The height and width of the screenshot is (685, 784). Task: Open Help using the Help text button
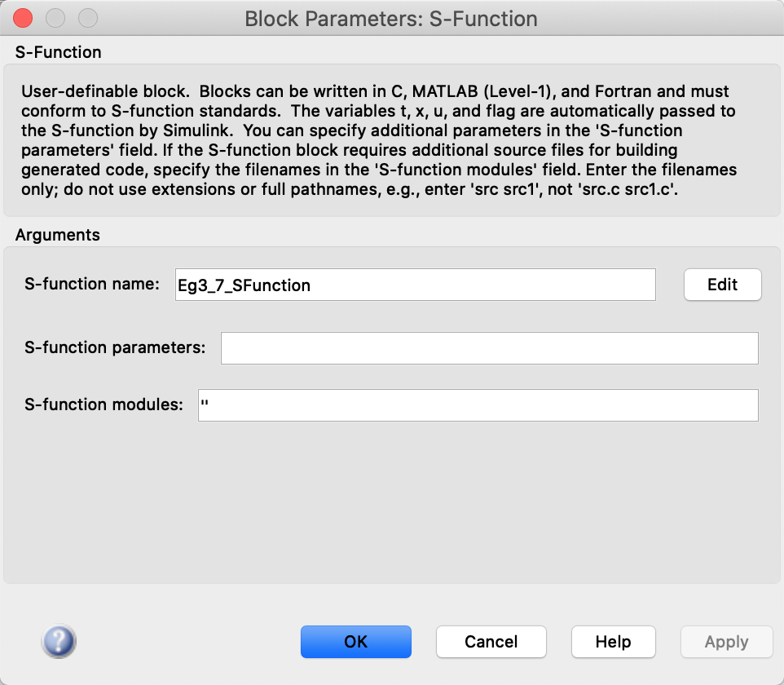click(613, 642)
